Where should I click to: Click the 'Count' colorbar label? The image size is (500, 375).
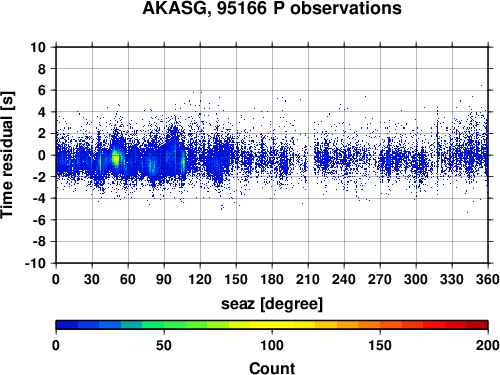272,368
